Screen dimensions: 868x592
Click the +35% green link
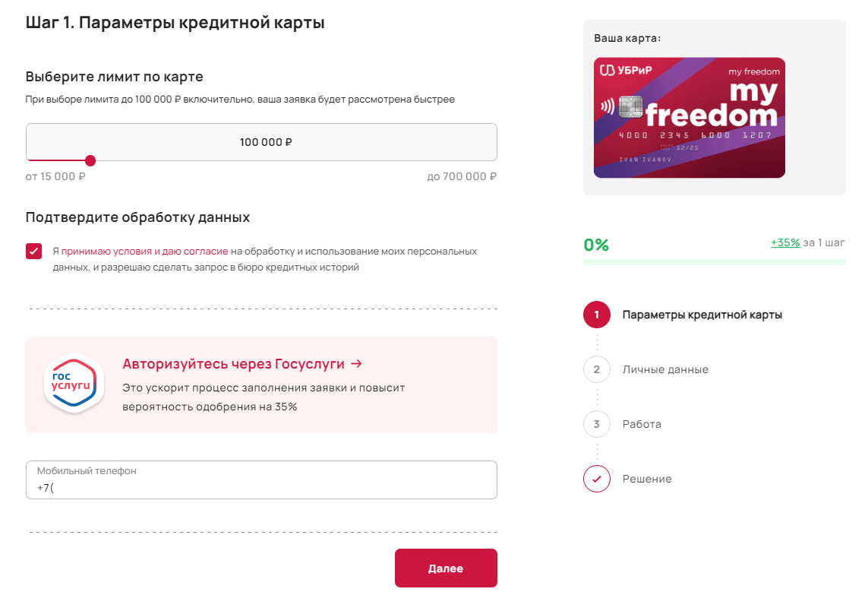pyautogui.click(x=785, y=242)
